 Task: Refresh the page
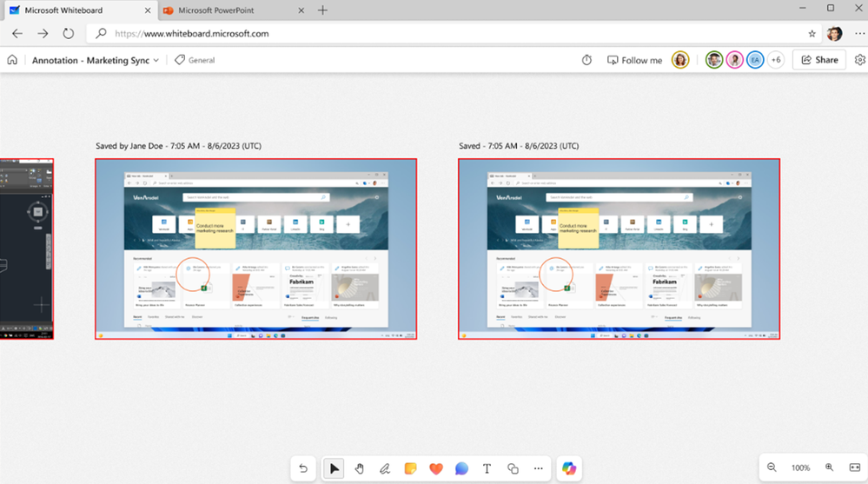68,34
